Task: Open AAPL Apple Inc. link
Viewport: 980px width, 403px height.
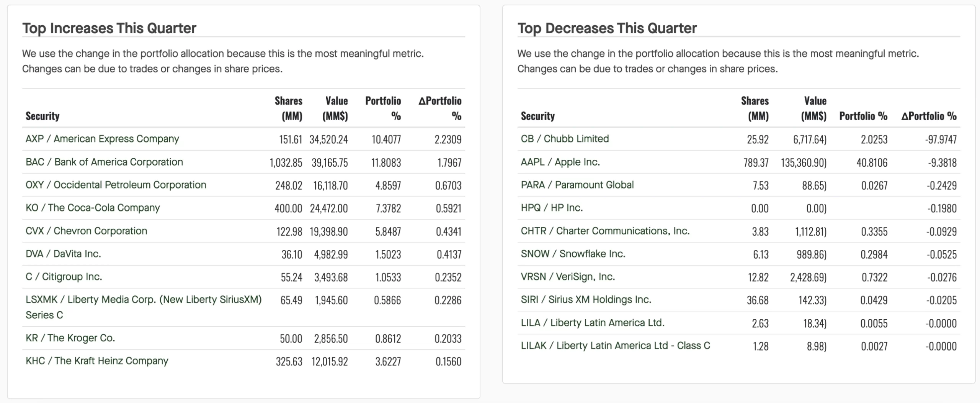Action: click(x=560, y=162)
